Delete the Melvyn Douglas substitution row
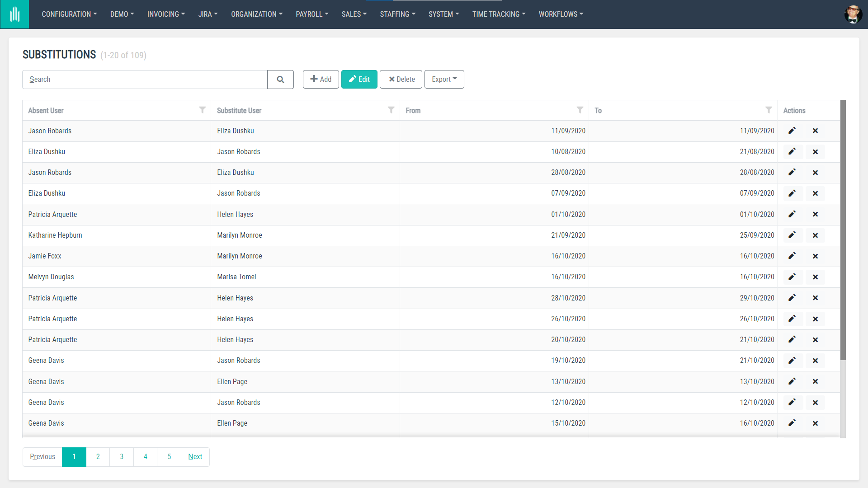The height and width of the screenshot is (488, 868). coord(815,277)
